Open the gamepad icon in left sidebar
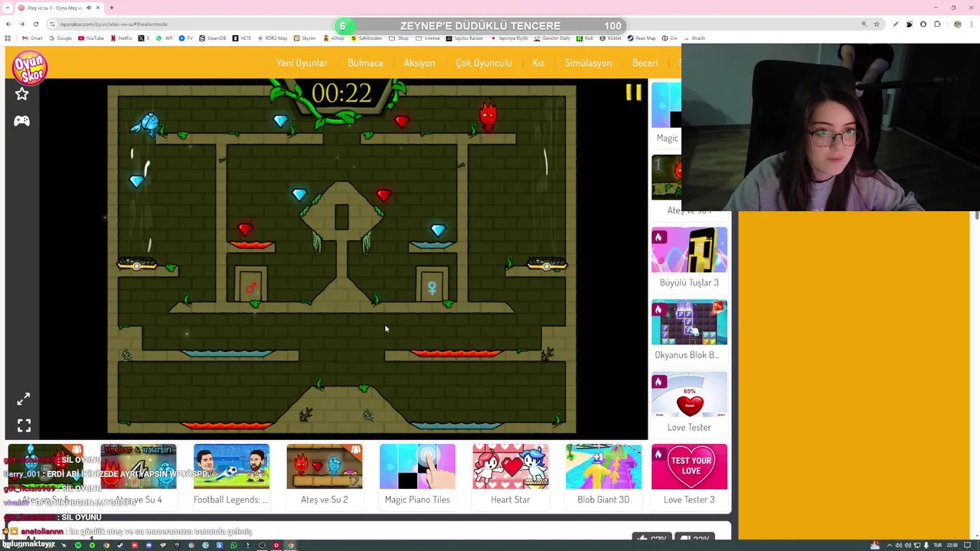 21,121
